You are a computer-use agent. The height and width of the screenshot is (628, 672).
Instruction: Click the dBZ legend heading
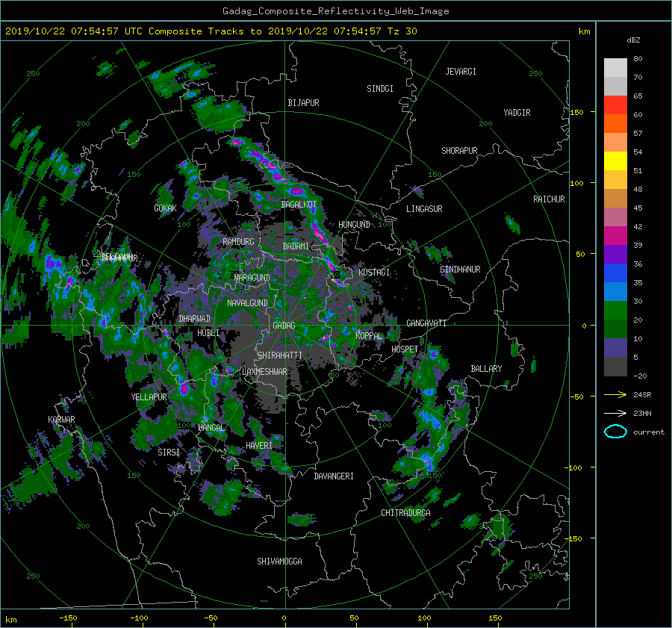point(633,40)
